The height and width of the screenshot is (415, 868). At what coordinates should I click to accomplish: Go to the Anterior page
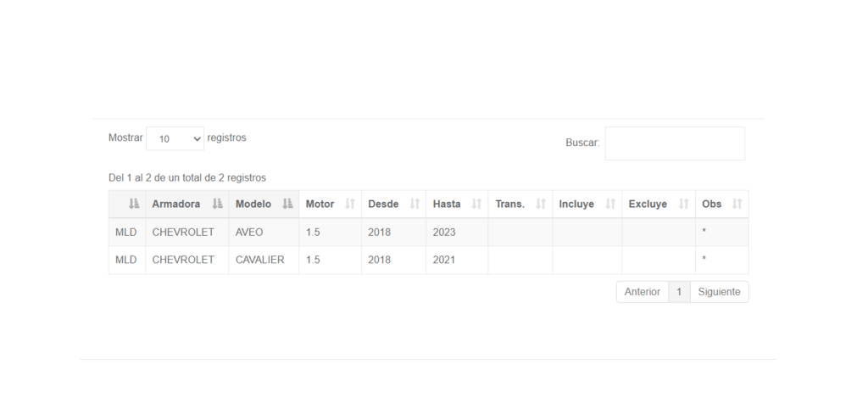(x=643, y=292)
